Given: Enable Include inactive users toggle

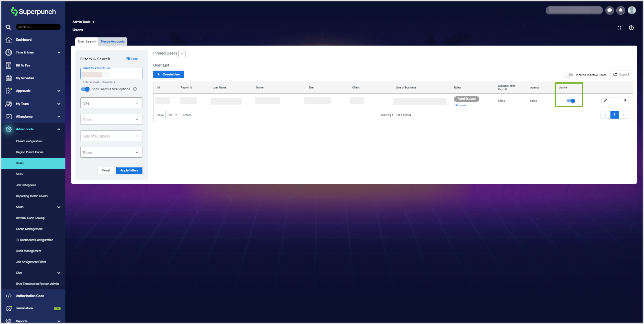Looking at the screenshot, I should click(x=569, y=75).
